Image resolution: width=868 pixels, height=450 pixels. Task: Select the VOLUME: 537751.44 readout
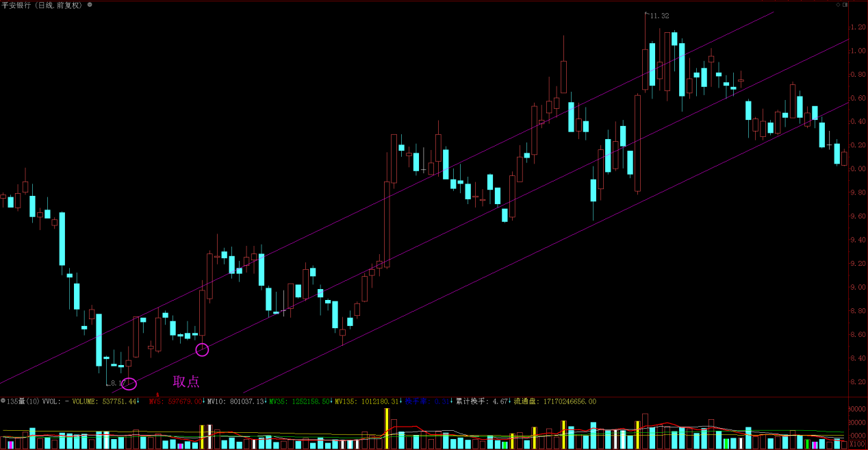coord(105,401)
